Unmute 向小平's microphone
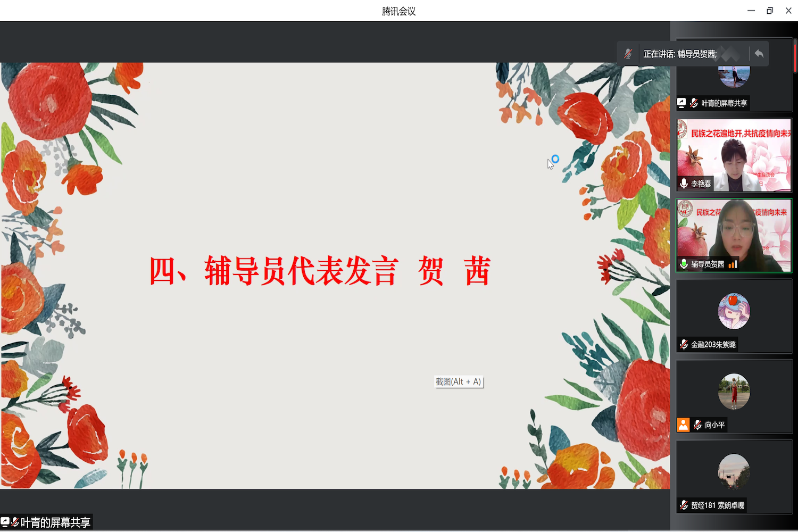 pos(697,425)
